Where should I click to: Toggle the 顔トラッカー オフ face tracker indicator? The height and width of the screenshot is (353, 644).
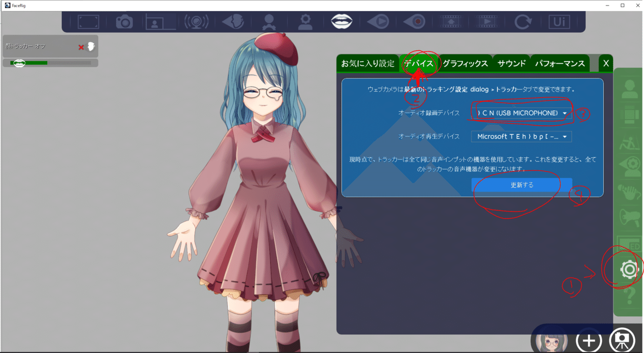click(50, 46)
